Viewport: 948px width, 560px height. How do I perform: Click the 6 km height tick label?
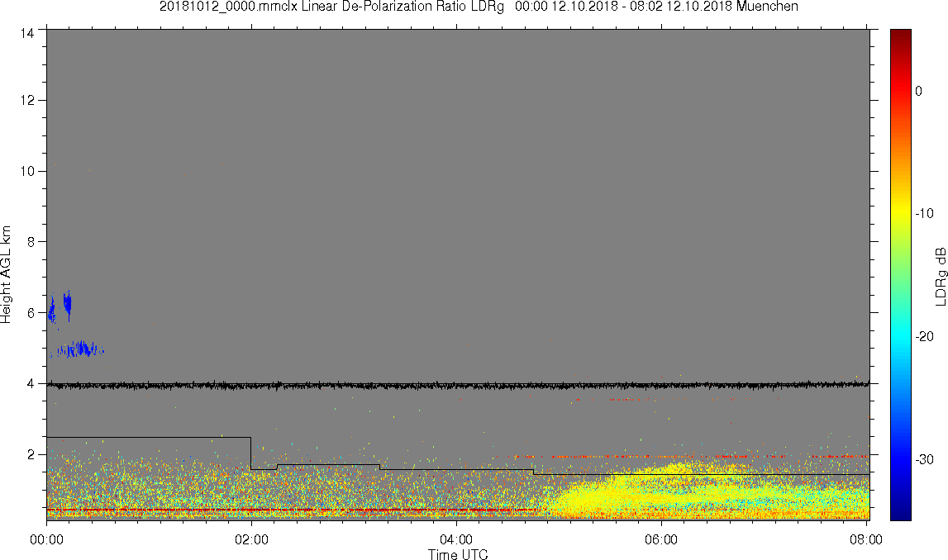coord(31,313)
